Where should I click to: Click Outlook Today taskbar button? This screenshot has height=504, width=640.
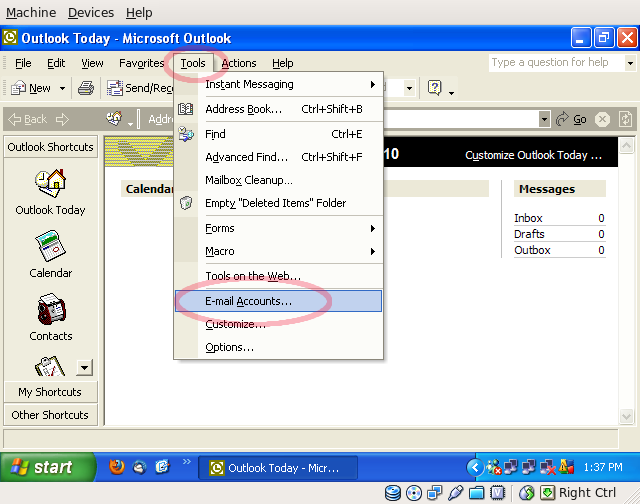point(278,468)
